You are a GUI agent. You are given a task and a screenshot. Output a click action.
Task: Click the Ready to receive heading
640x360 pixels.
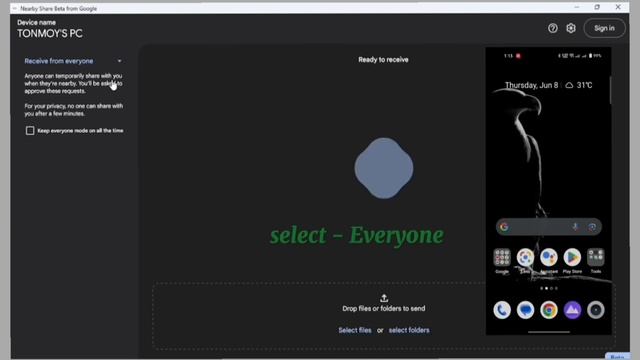click(383, 60)
